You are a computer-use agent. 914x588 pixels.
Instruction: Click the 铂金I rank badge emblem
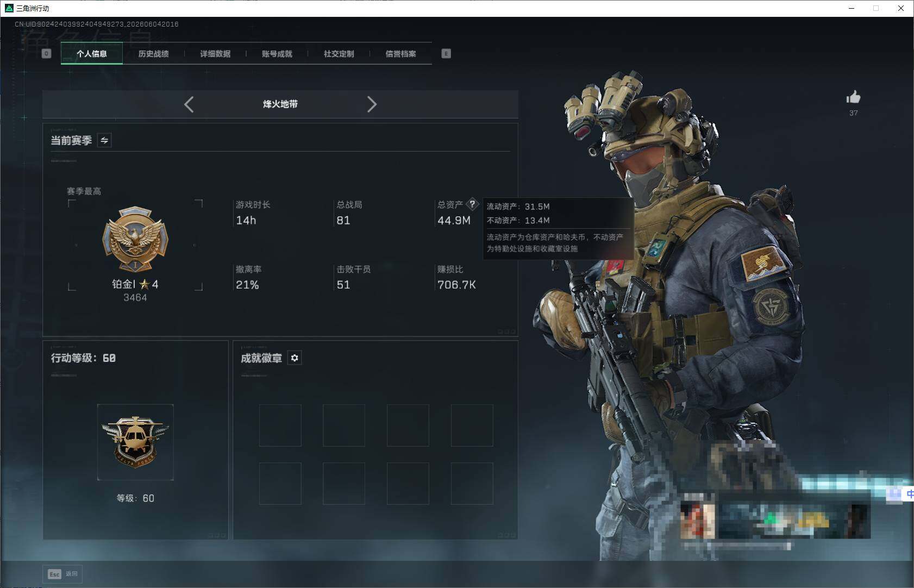[135, 239]
